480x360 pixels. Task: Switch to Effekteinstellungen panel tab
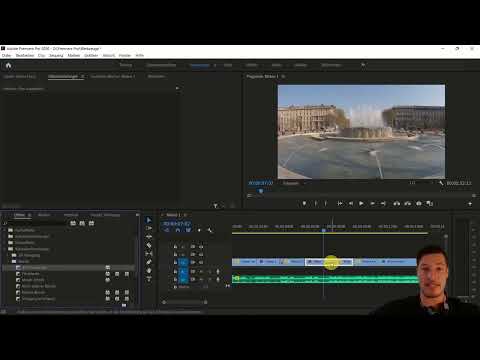tap(63, 76)
